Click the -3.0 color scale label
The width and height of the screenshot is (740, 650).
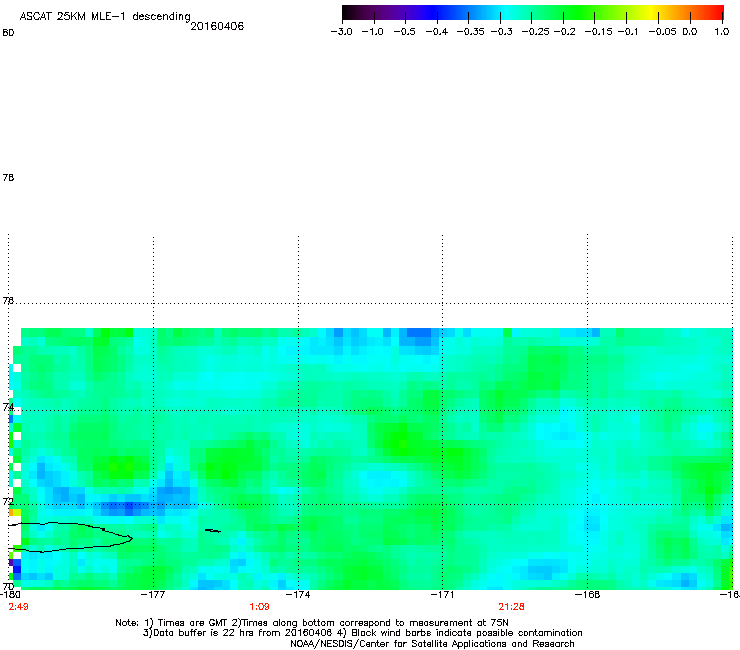click(x=342, y=32)
